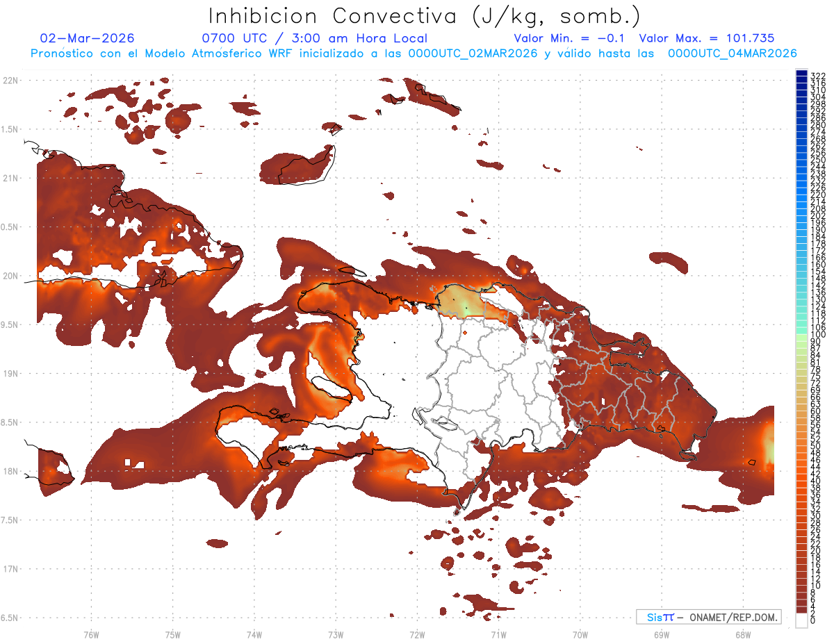Click the "73W" longitude axis label
Screen dimensions: 834x644
click(335, 634)
